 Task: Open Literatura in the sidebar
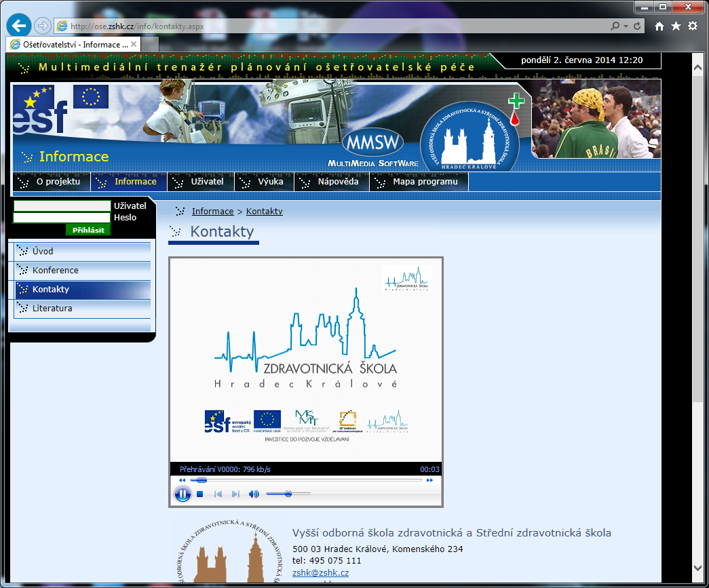[83, 308]
